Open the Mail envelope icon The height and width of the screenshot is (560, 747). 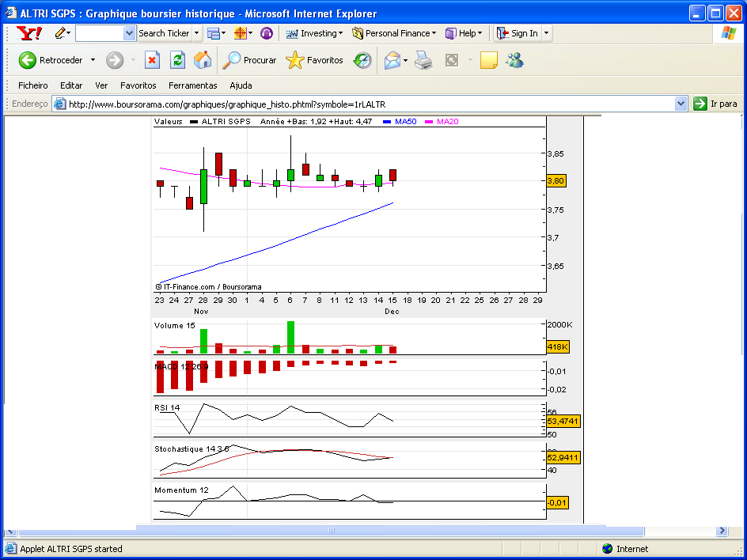392,60
